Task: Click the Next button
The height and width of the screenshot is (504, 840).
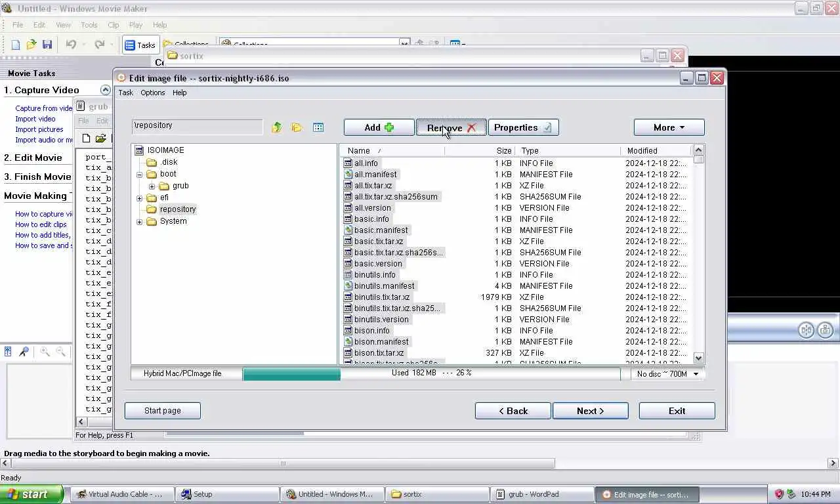Action: [x=590, y=411]
